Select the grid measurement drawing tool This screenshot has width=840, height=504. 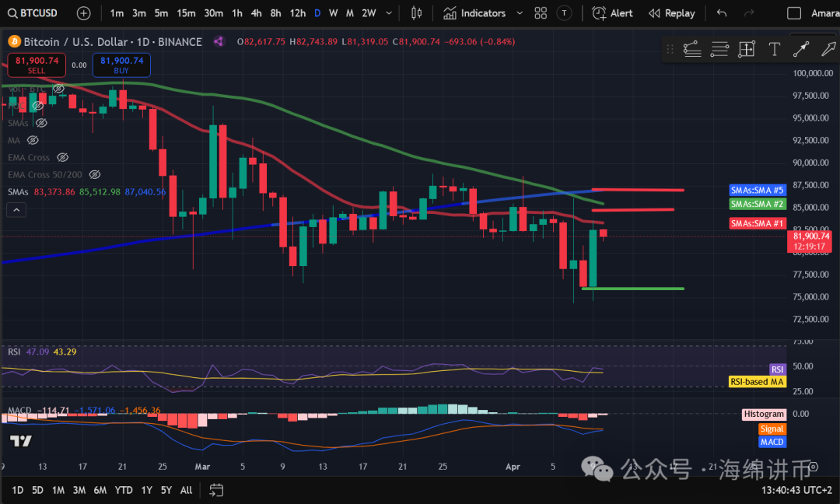pos(746,50)
